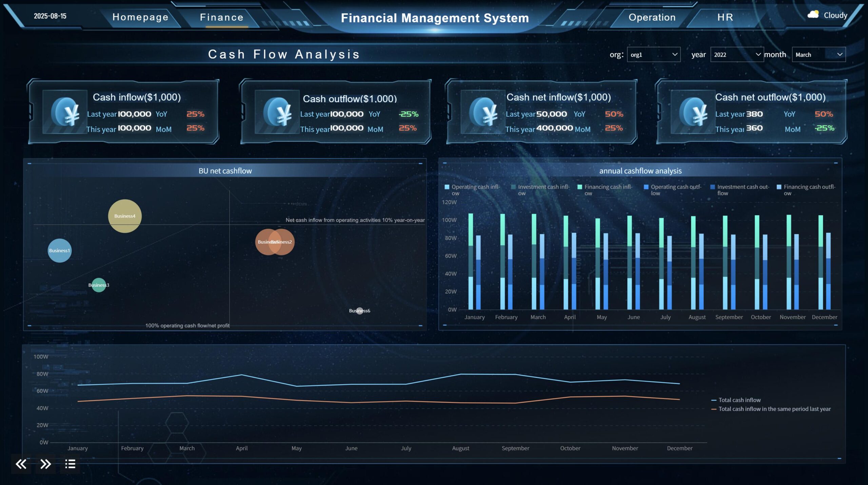Switch to the Homepage tab
This screenshot has height=485, width=868.
coord(140,17)
